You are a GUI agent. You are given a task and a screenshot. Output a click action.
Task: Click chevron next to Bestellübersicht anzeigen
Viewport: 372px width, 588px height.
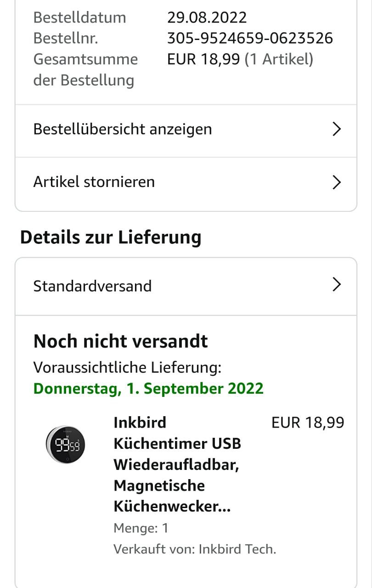click(x=337, y=130)
